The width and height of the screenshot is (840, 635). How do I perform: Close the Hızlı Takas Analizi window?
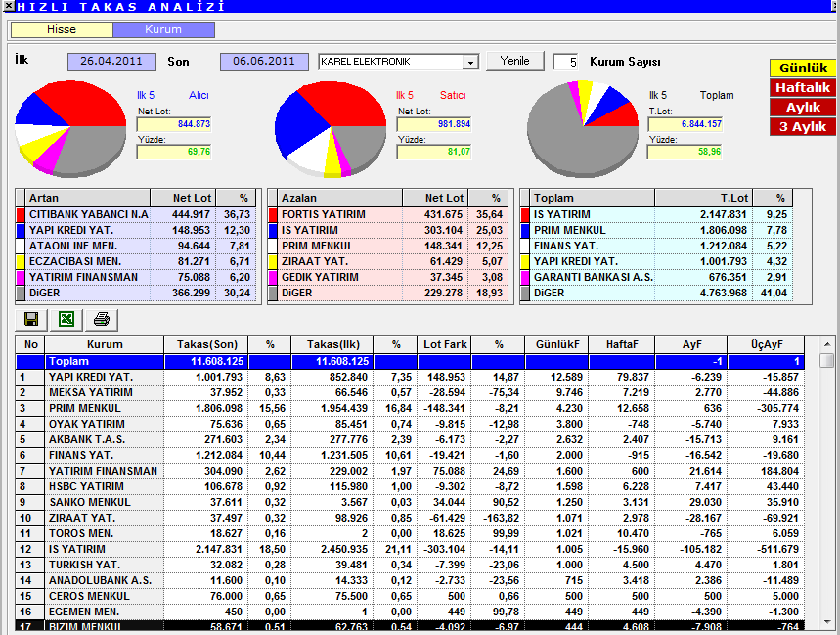(x=8, y=6)
